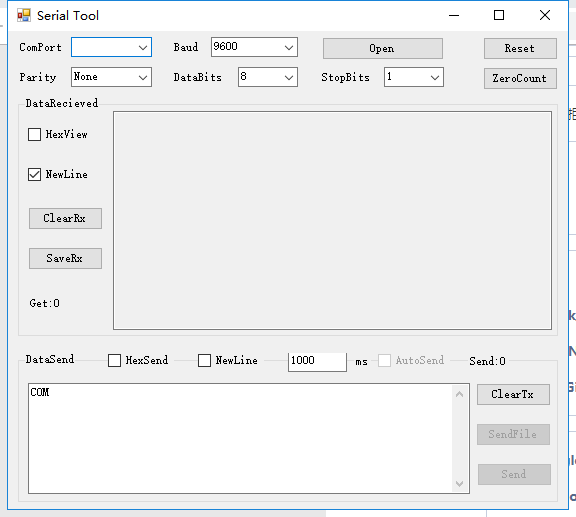Enable the HexSend checkbox

tap(114, 360)
